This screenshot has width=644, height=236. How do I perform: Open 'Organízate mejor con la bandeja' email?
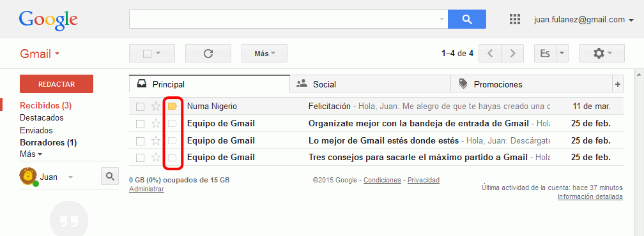tap(418, 124)
